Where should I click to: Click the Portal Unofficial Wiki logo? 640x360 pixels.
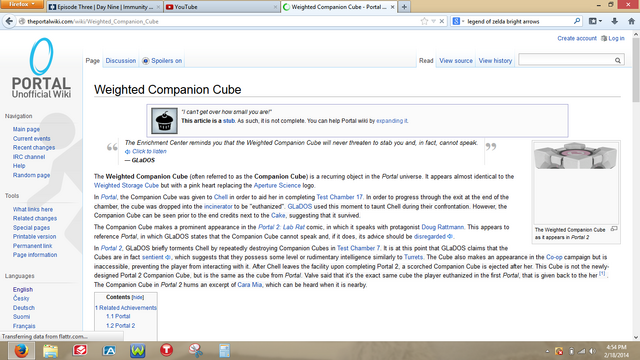click(41, 68)
